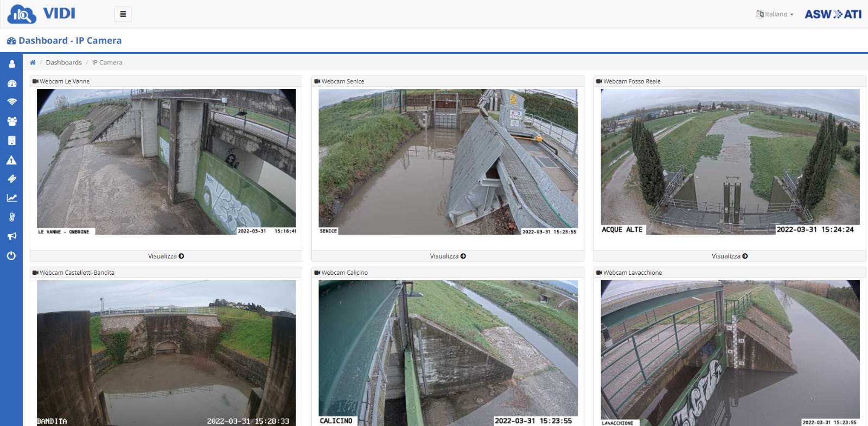Select the Wi-Fi signal sidebar icon
This screenshot has height=426, width=868.
coord(11,102)
